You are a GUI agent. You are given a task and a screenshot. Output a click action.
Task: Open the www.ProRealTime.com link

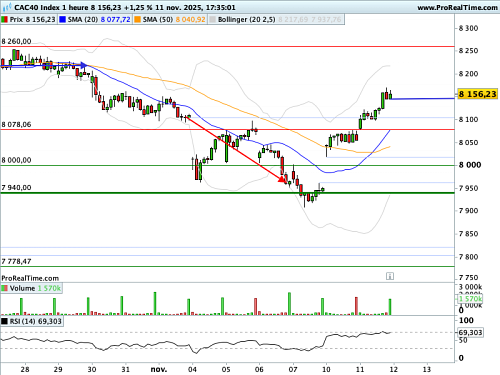point(457,7)
